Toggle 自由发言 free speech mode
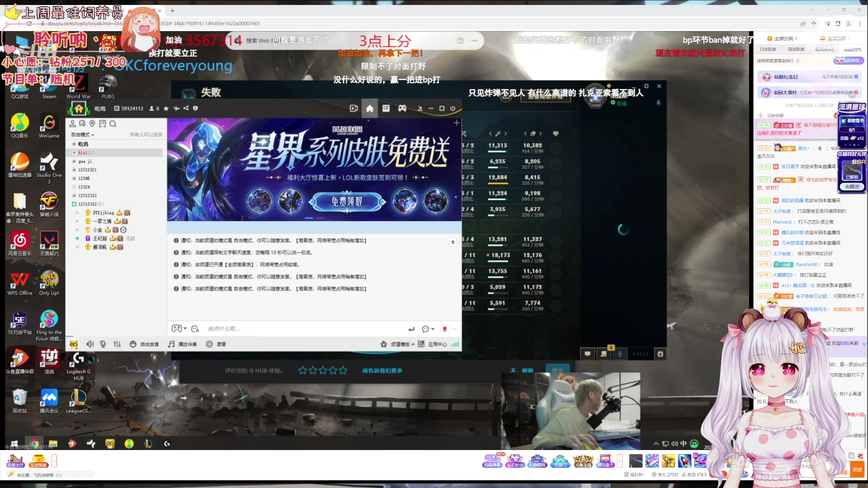 point(144,344)
